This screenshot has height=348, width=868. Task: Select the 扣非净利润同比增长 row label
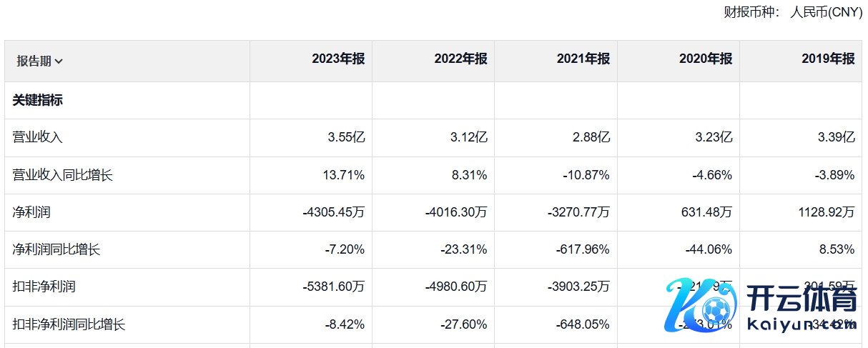[69, 324]
